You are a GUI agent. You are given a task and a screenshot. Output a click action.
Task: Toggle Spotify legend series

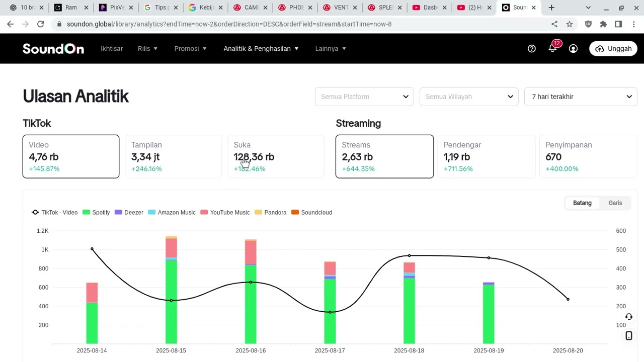[x=96, y=212]
